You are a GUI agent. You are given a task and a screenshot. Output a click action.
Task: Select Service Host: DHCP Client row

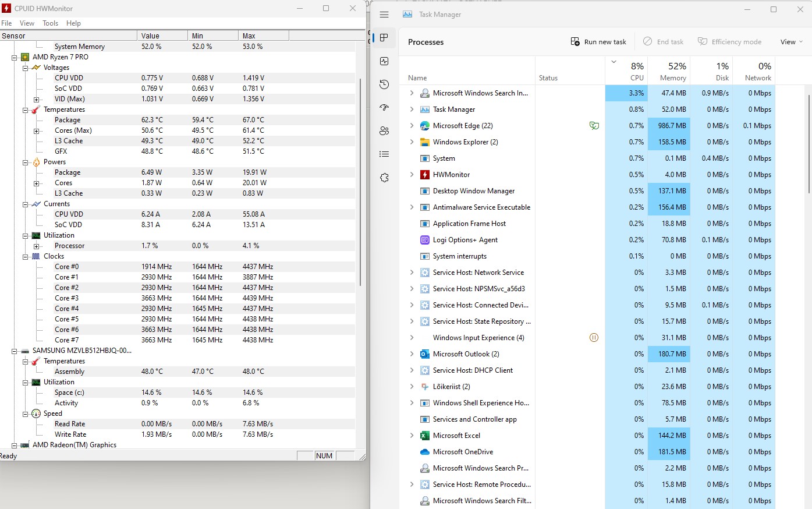point(587,370)
